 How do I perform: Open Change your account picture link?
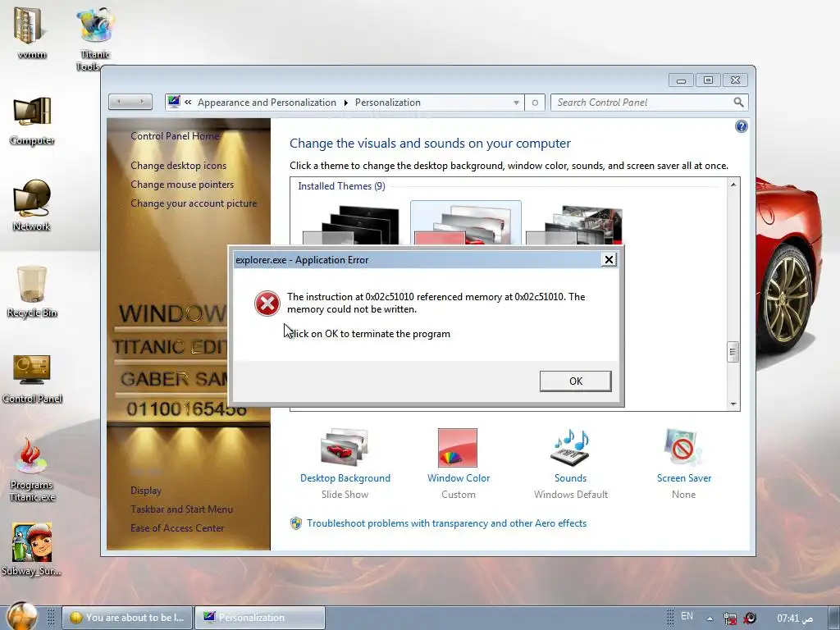click(x=194, y=203)
